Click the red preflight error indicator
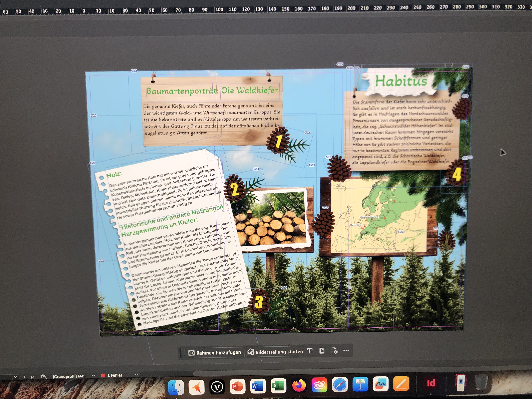The image size is (532, 399). coord(103,375)
